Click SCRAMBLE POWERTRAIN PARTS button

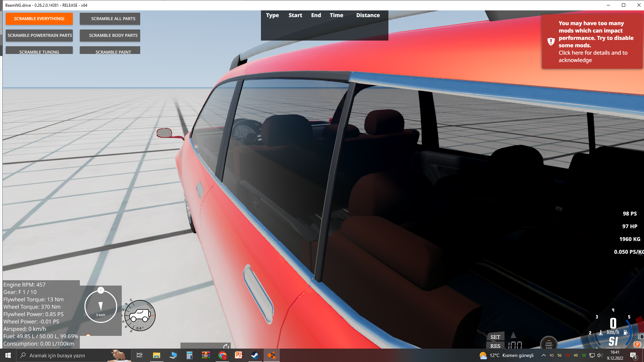tap(39, 36)
